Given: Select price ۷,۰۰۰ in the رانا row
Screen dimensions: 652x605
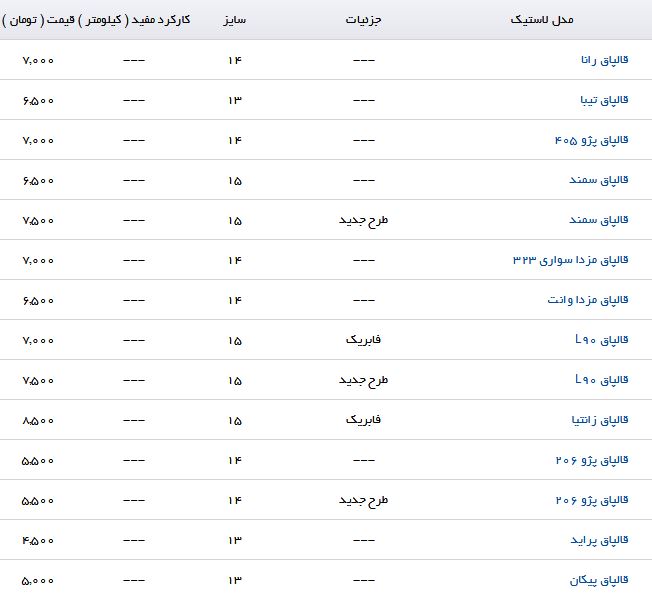Looking at the screenshot, I should click(x=38, y=61).
